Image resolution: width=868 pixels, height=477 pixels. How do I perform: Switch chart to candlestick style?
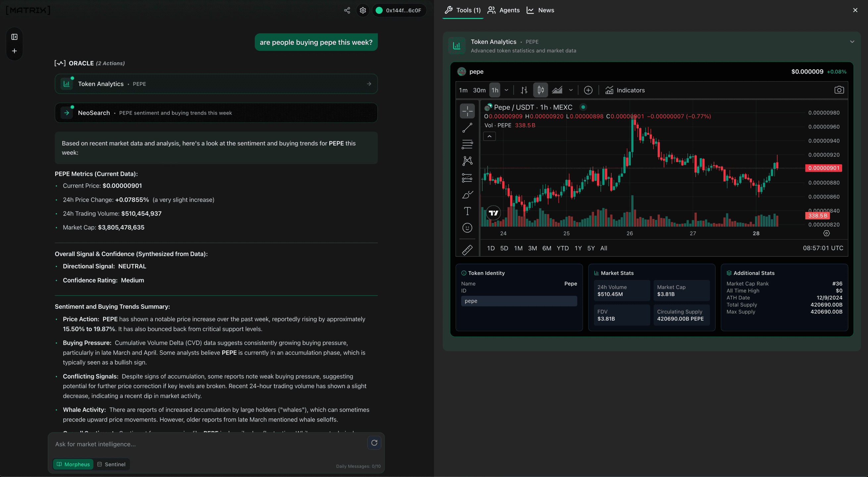coord(540,90)
